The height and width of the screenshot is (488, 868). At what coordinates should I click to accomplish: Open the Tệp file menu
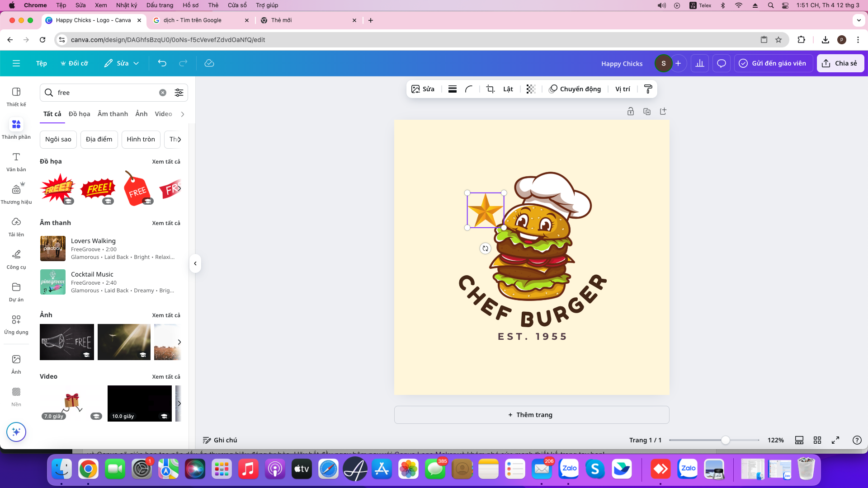coord(41,63)
